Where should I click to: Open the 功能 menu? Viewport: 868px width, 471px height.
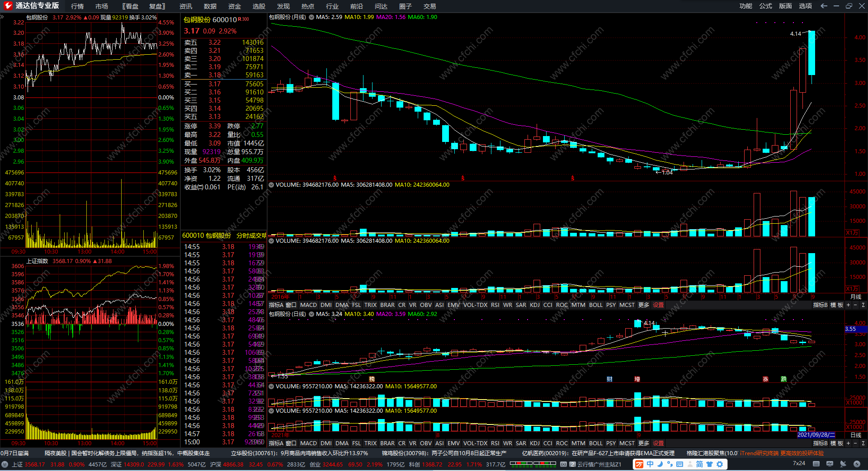(746, 6)
